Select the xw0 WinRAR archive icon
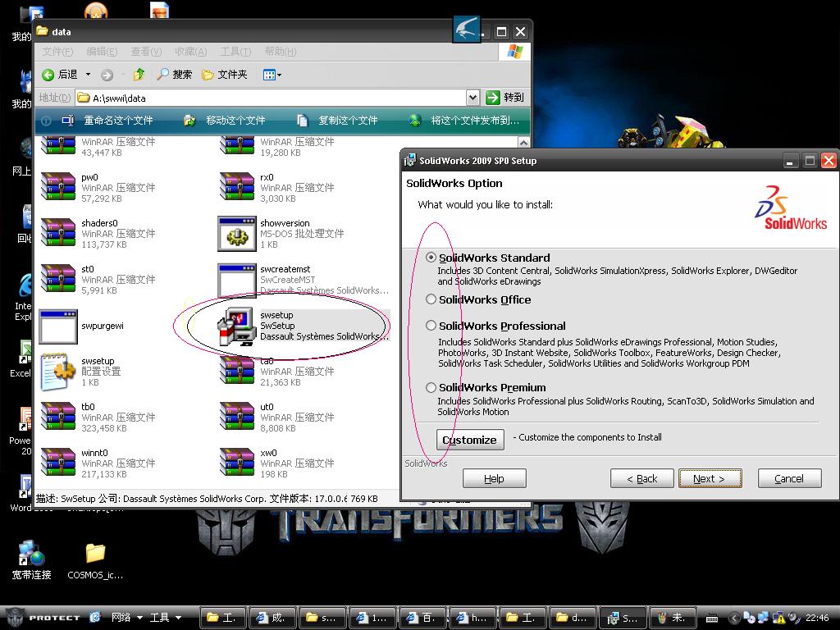Viewport: 840px width, 630px height. (x=237, y=462)
